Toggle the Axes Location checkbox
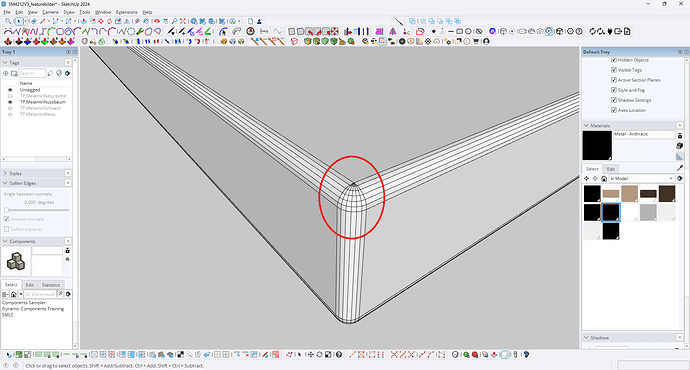 coord(614,110)
